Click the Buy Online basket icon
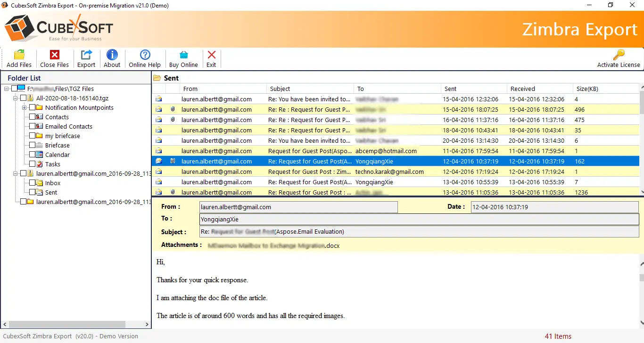Image resolution: width=644 pixels, height=343 pixels. tap(183, 55)
